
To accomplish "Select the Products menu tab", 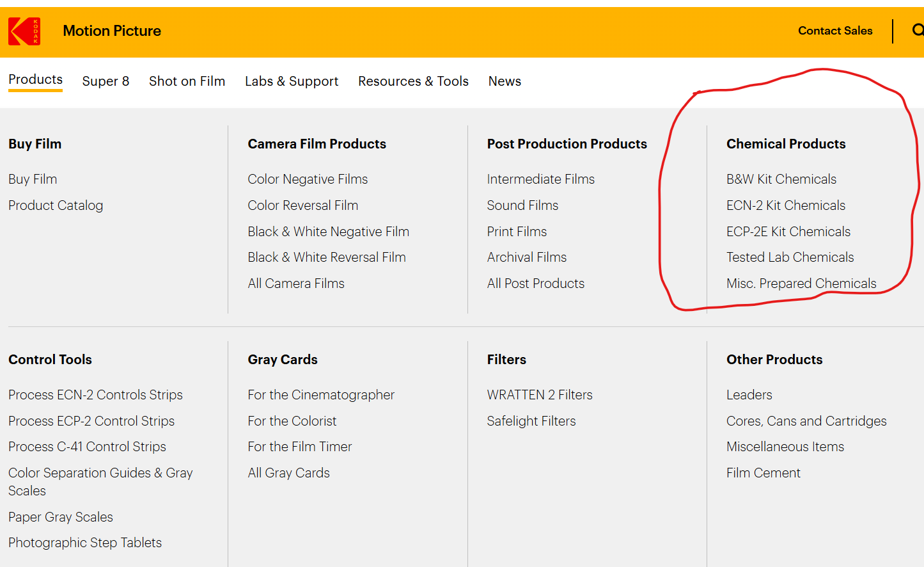I will tap(35, 80).
